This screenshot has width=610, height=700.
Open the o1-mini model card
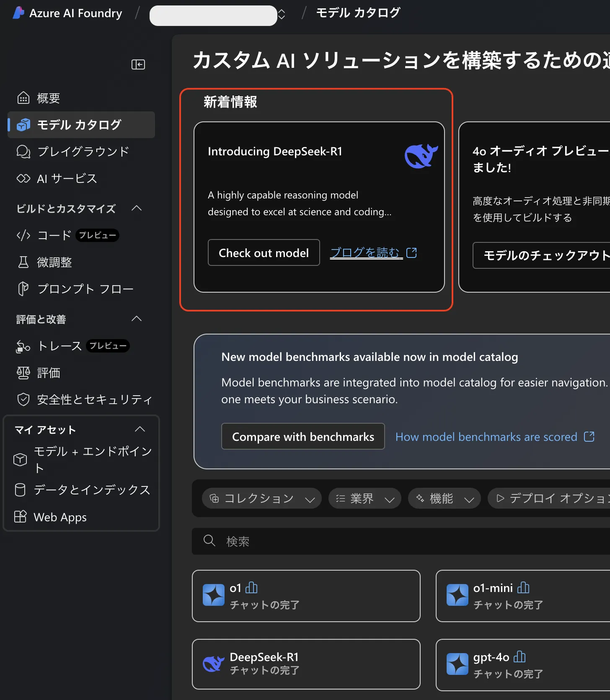tap(523, 596)
